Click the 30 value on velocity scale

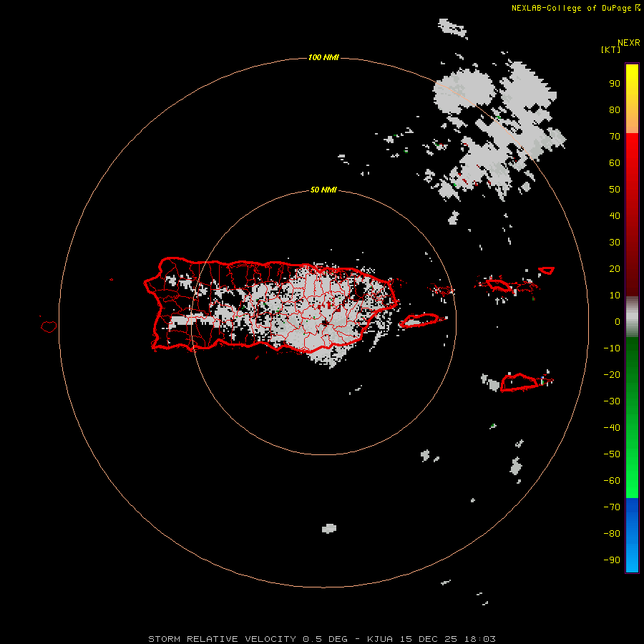click(x=615, y=243)
